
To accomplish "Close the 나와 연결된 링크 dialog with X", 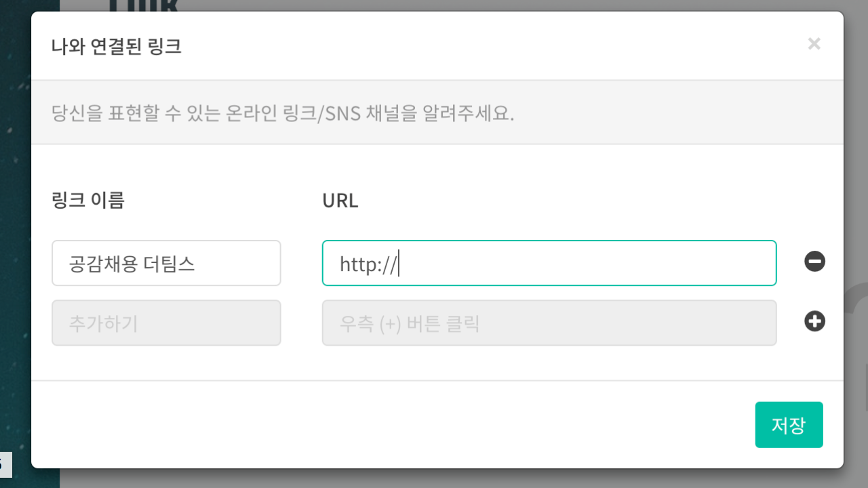I will (814, 45).
